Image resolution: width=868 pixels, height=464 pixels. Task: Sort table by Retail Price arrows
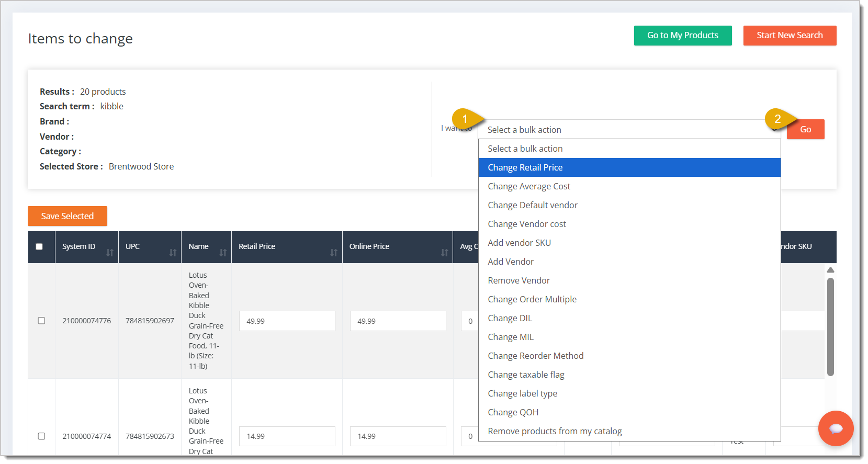coord(334,253)
